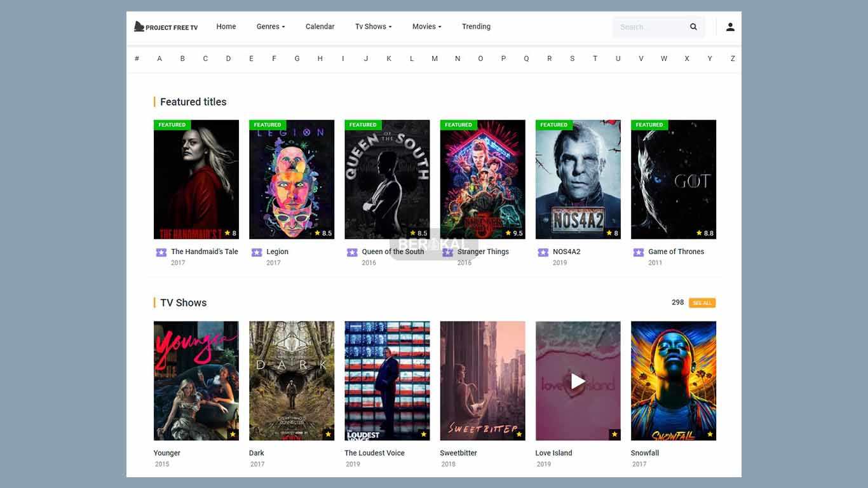
Task: Filter titles by letter G
Action: tap(297, 58)
